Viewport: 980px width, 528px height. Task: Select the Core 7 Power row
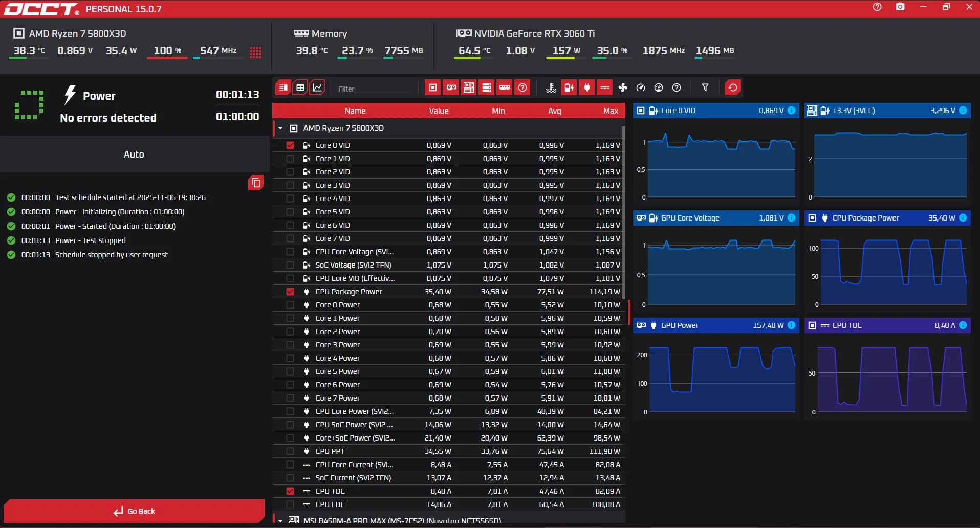coord(449,398)
